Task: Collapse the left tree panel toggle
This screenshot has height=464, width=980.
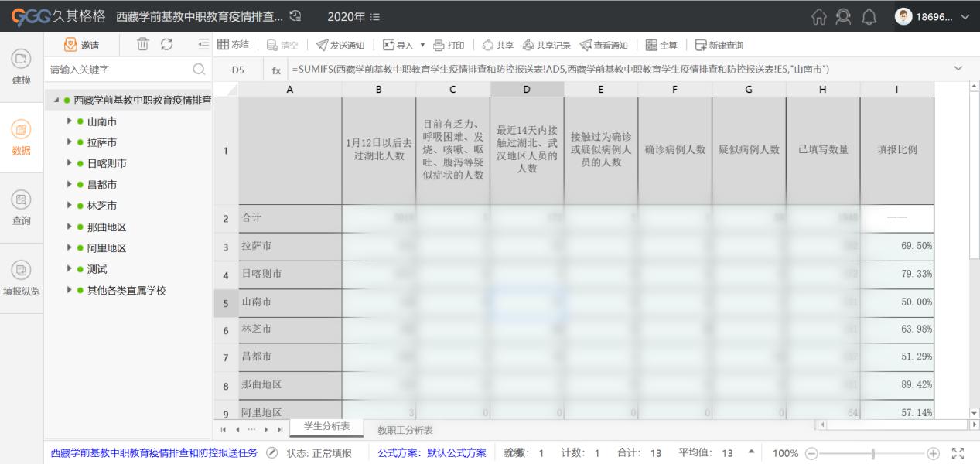Action: click(203, 45)
